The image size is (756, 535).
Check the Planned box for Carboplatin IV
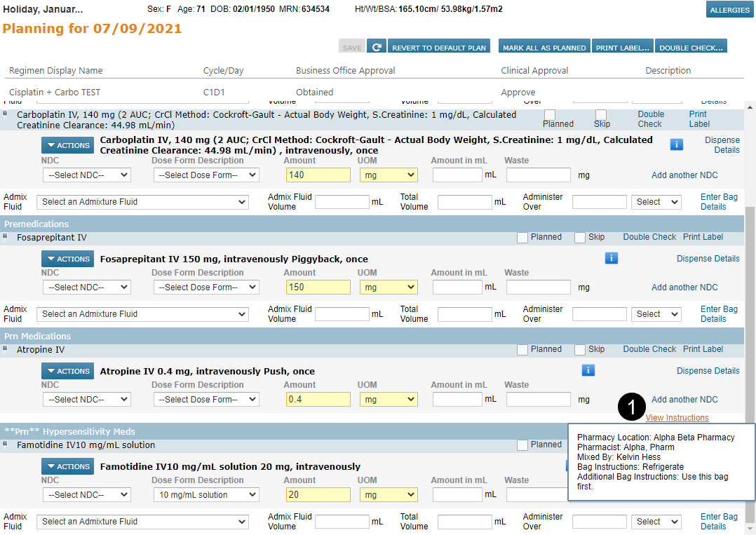coord(550,114)
